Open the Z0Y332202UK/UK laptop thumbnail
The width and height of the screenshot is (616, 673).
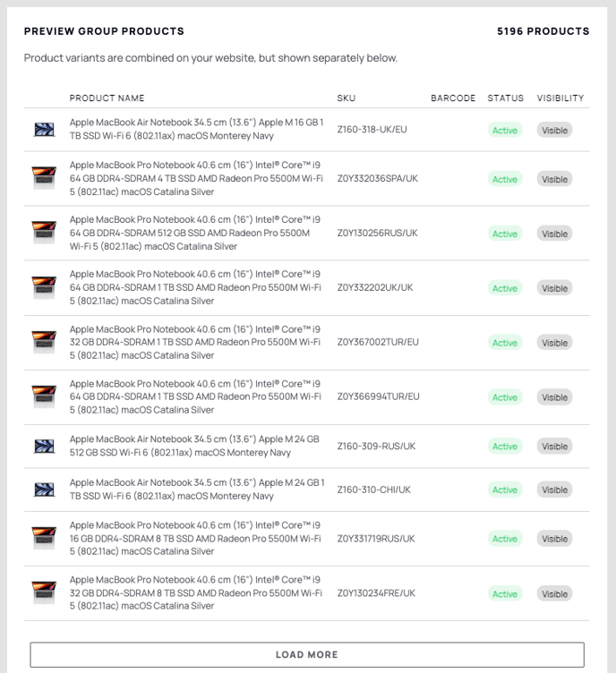tap(44, 287)
